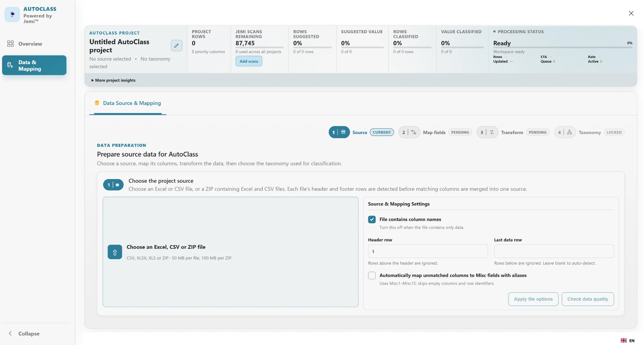Select the Taxonomy step 4 badge
The width and height of the screenshot is (644, 345).
565,132
